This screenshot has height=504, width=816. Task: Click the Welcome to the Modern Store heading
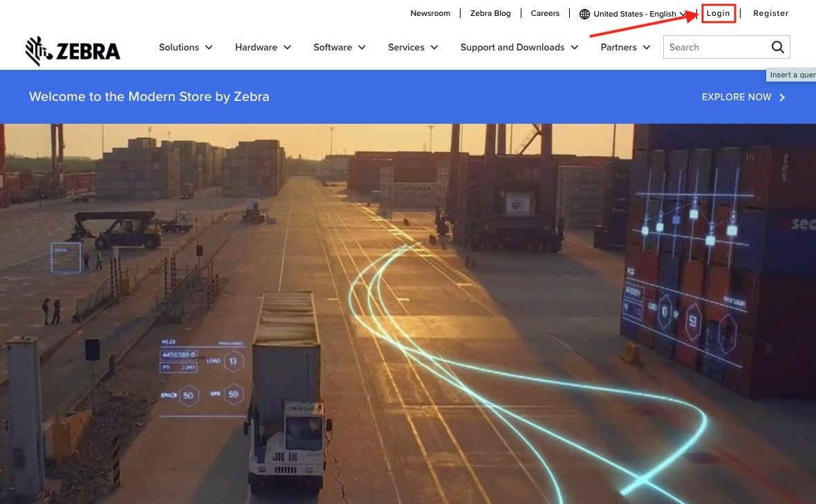(149, 97)
